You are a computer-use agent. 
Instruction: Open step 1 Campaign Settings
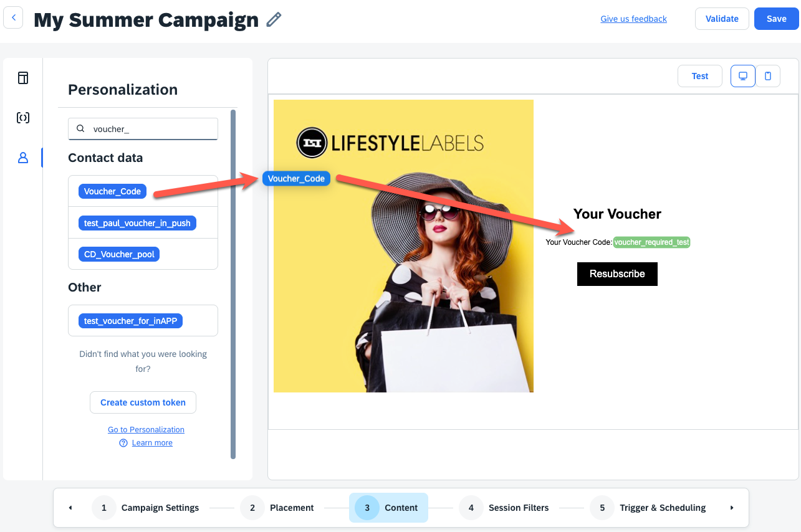[x=146, y=508]
